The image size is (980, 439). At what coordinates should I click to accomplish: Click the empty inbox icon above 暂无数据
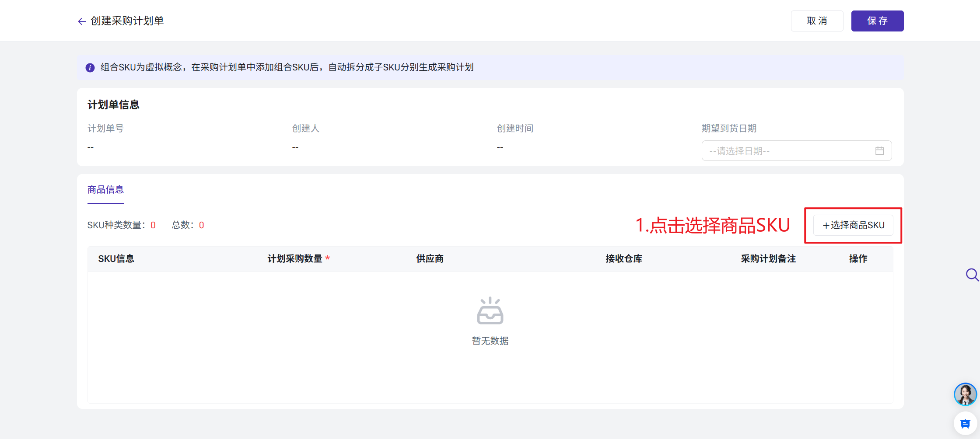coord(490,310)
